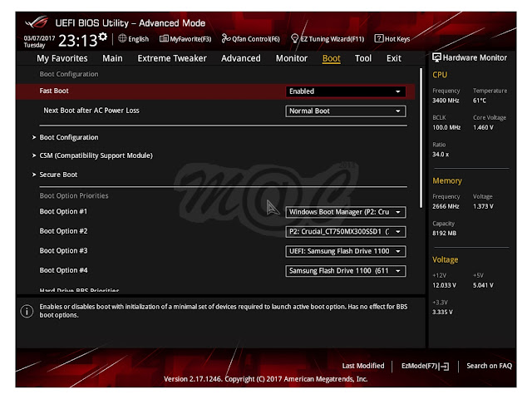This screenshot has height=399, width=532.
Task: Open MyFavorite(F3) text button
Action: (x=190, y=39)
